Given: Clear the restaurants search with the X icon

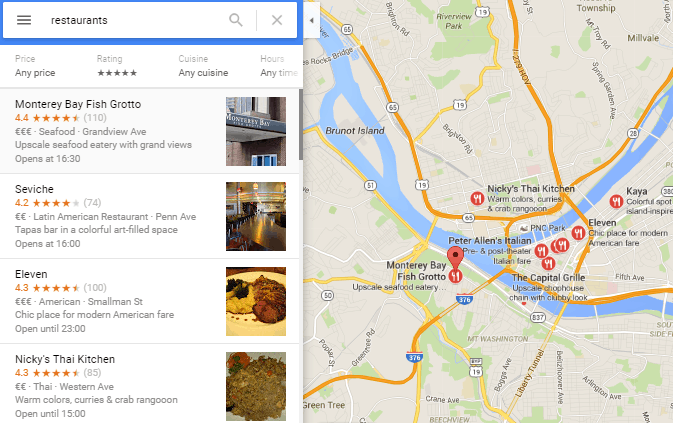Looking at the screenshot, I should [277, 20].
